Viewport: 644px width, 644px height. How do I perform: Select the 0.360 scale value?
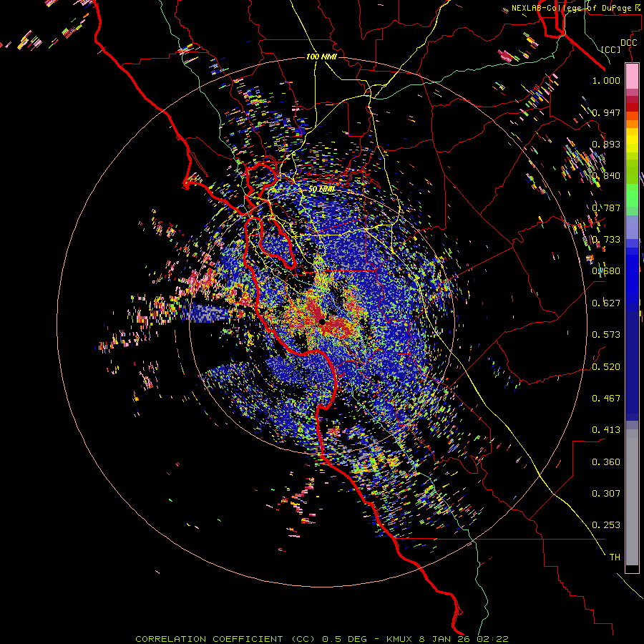point(606,462)
